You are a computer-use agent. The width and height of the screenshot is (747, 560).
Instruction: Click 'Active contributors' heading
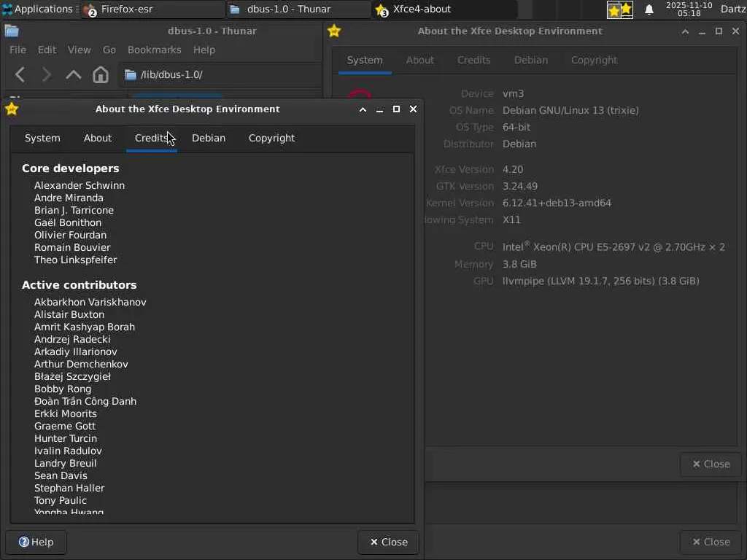(79, 285)
